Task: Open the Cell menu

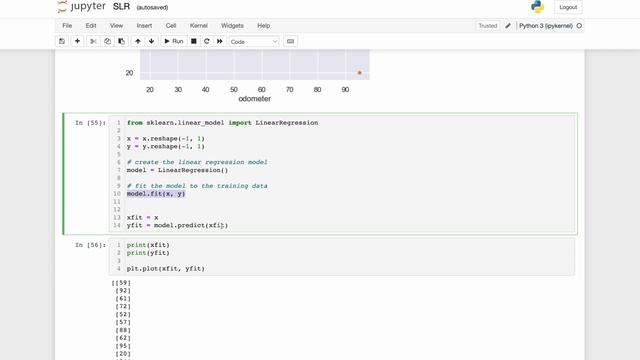Action: (x=171, y=26)
